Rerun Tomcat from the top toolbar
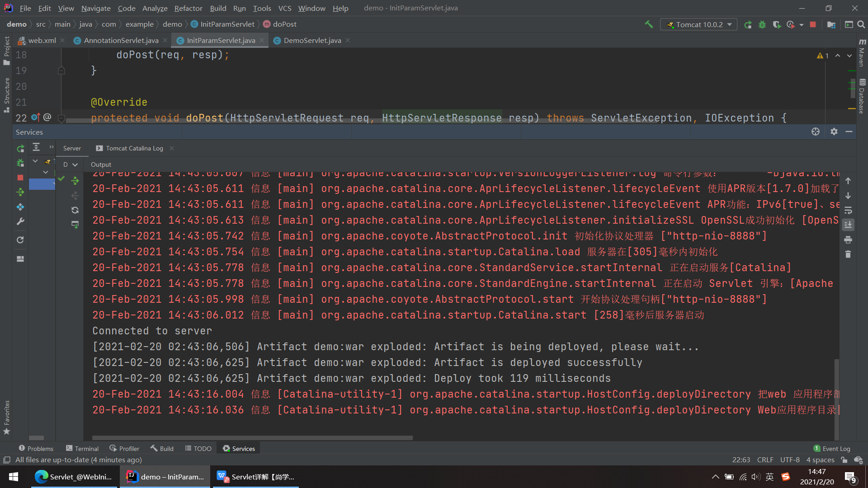 pyautogui.click(x=748, y=24)
